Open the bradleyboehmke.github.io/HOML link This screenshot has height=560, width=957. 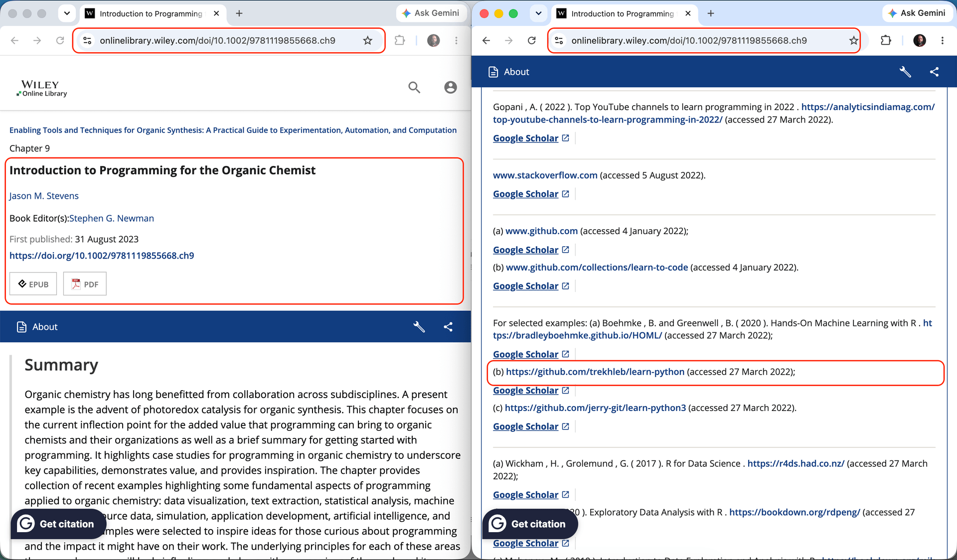pos(577,336)
